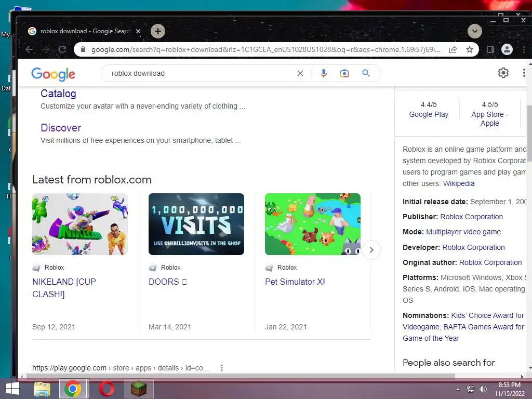Click the Google logo

[x=54, y=74]
